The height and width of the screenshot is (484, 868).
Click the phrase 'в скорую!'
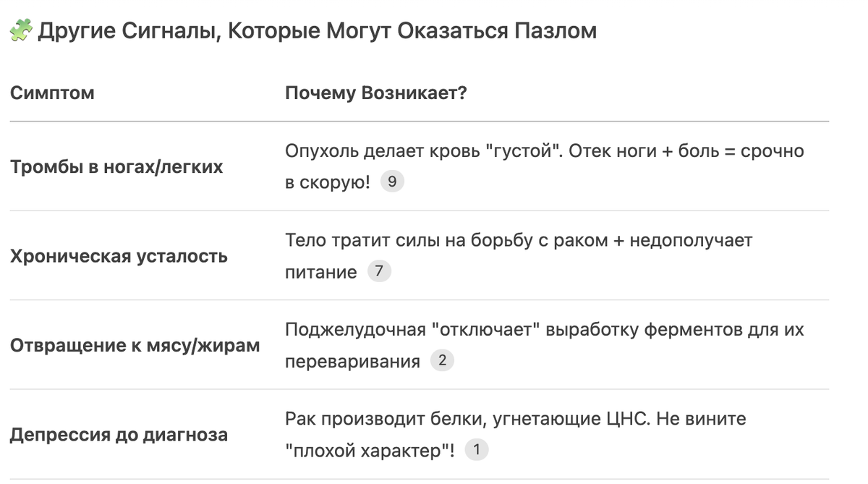pyautogui.click(x=328, y=182)
